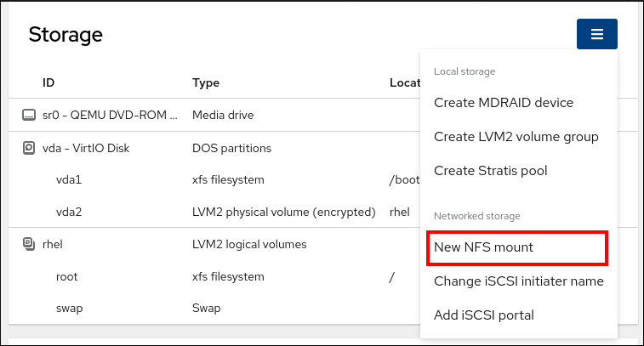Open the rhel logical volumes row
644x346 pixels.
click(53, 245)
